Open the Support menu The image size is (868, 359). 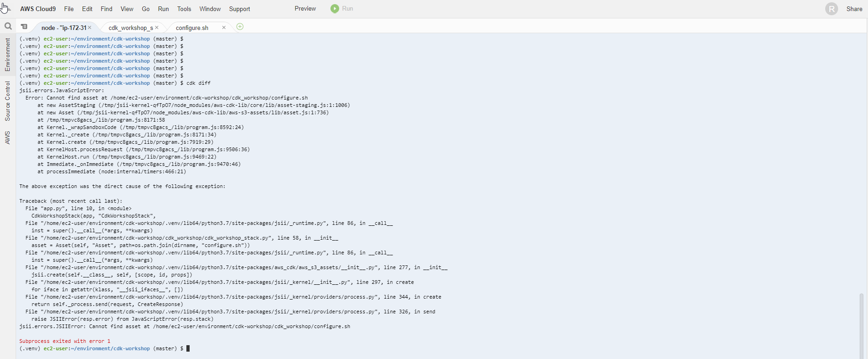pos(239,9)
